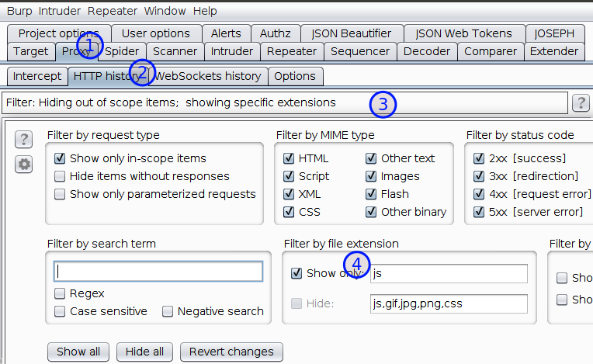Toggle the Other binary MIME checkbox
The image size is (593, 364).
pyautogui.click(x=371, y=212)
